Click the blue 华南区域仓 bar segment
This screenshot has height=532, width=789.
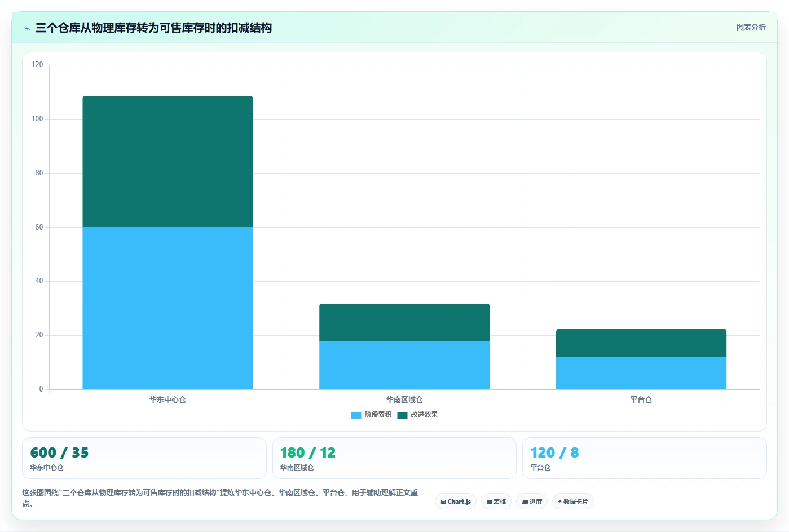(x=404, y=365)
